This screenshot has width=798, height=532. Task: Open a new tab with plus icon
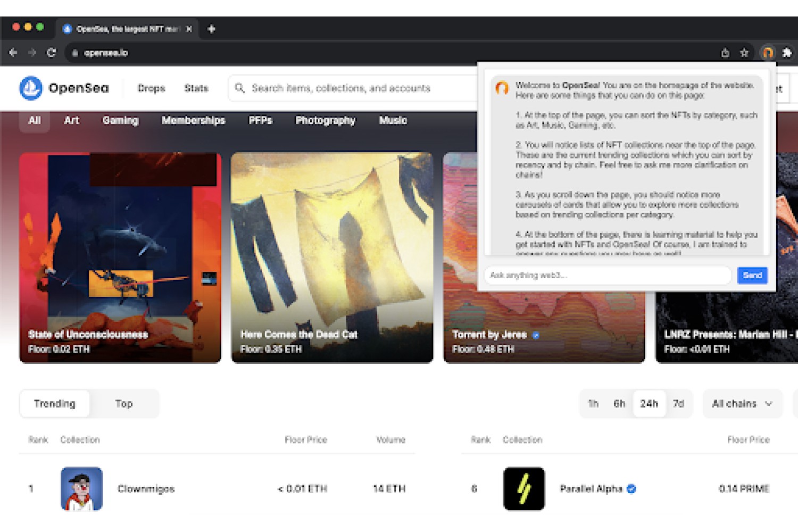211,29
